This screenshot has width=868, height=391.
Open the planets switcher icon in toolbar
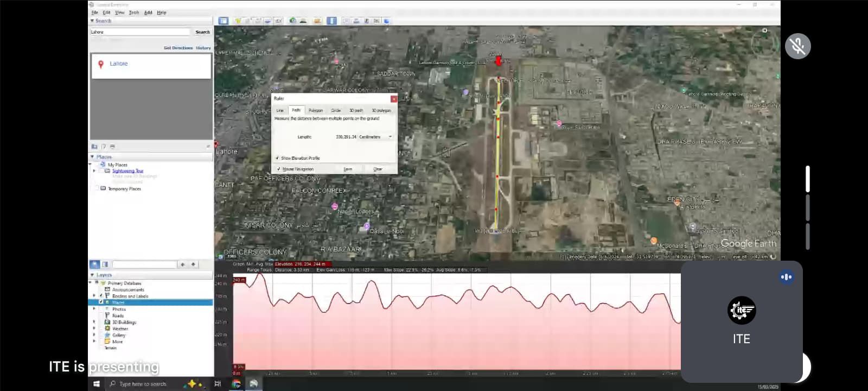(317, 21)
